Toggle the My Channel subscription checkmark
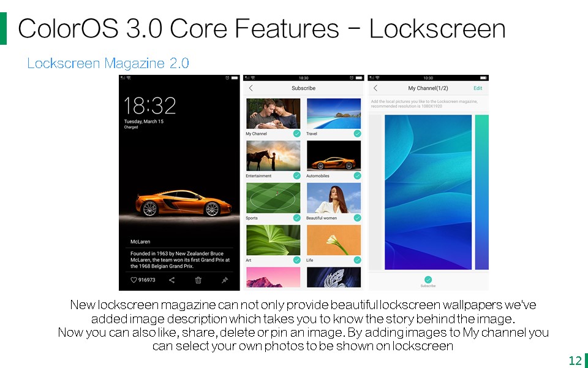 296,133
